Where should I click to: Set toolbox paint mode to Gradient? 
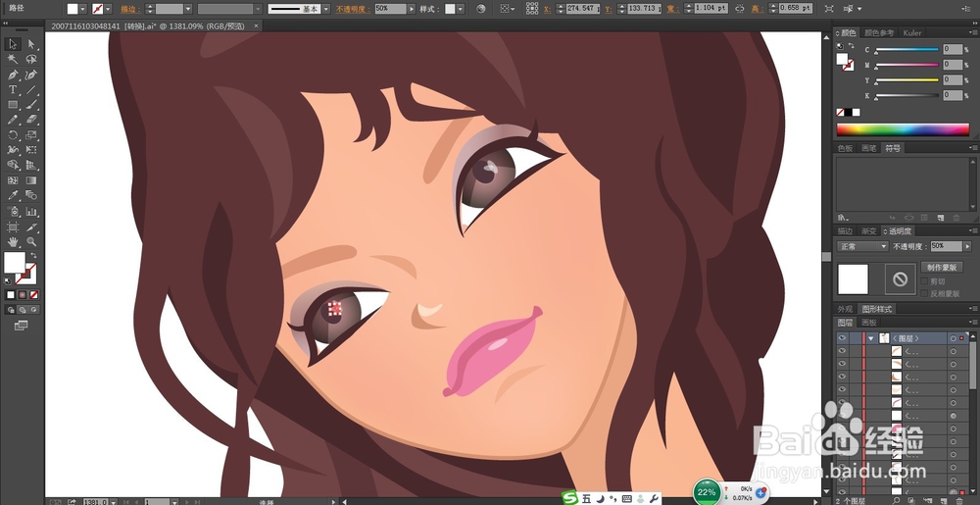tap(23, 294)
